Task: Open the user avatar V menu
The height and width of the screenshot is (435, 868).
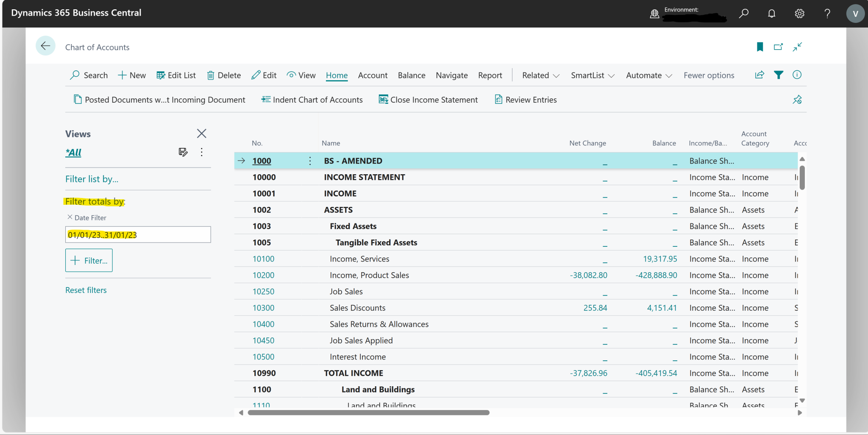Action: click(x=855, y=14)
